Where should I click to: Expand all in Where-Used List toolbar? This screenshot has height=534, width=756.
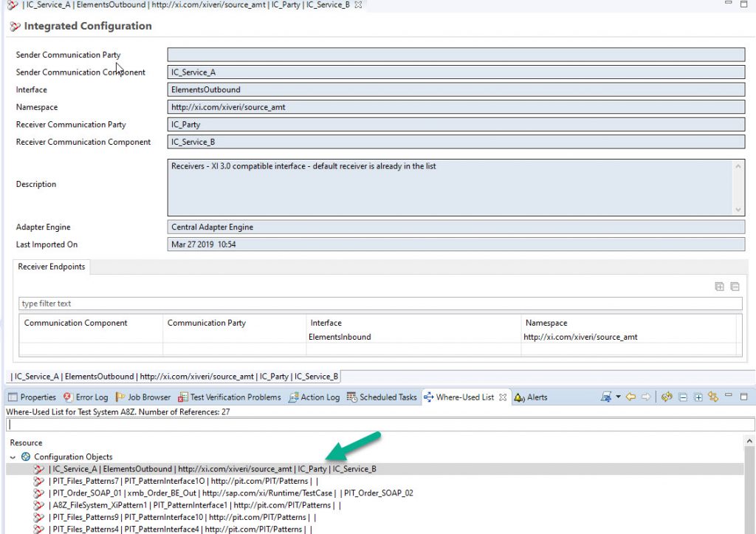coord(698,397)
